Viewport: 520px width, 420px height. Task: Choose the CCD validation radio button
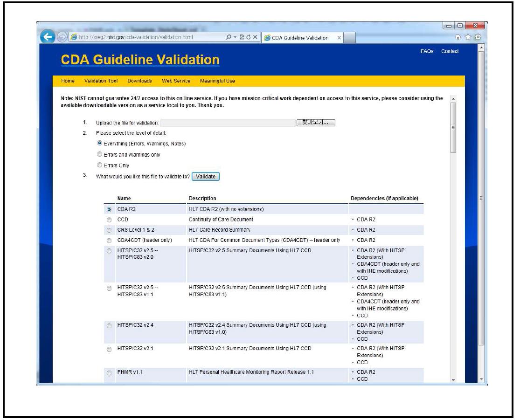coord(109,220)
